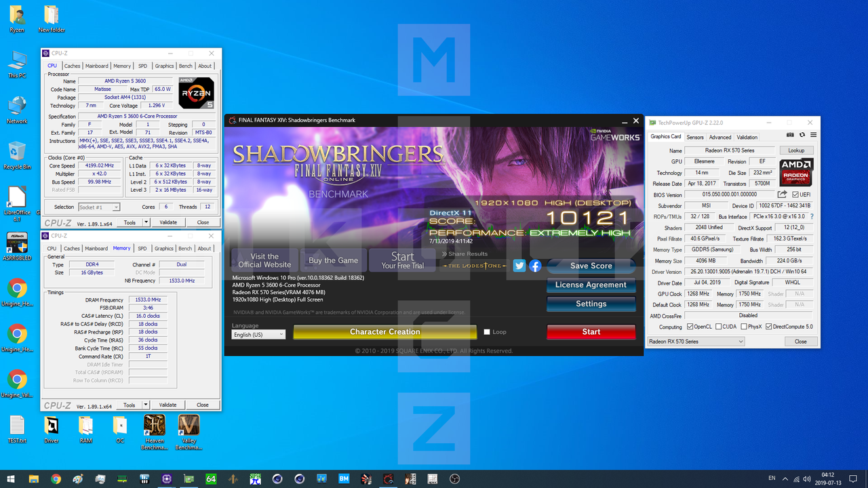Open Tools dropdown arrow in top CPU-Z window

pyautogui.click(x=146, y=222)
